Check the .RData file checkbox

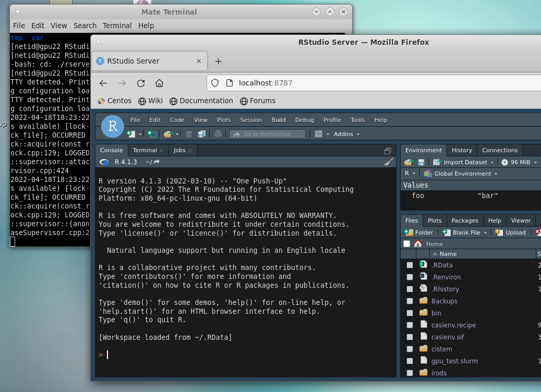410,265
